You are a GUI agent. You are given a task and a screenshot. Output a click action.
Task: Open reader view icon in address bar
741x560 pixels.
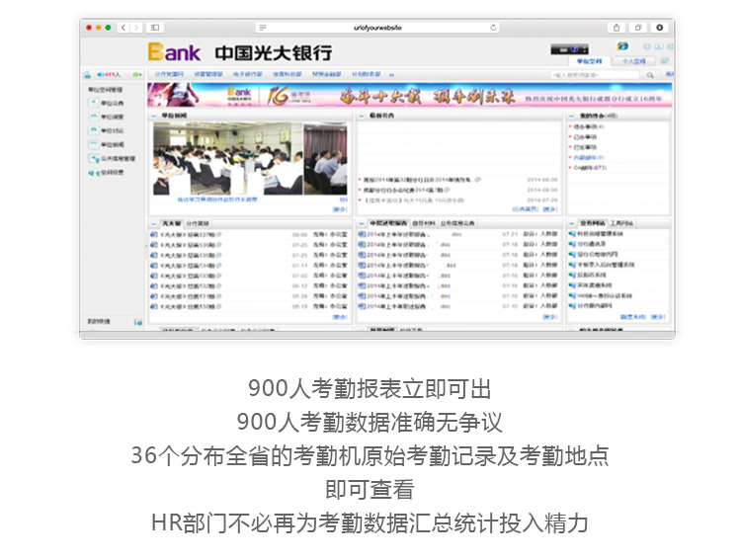(263, 28)
